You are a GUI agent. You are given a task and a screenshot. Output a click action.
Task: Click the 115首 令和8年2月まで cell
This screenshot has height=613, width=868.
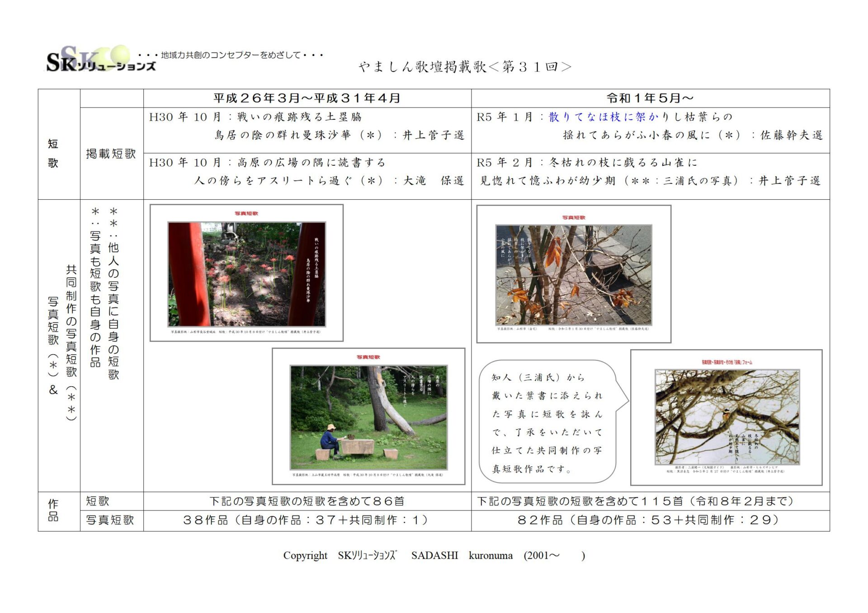(x=635, y=501)
